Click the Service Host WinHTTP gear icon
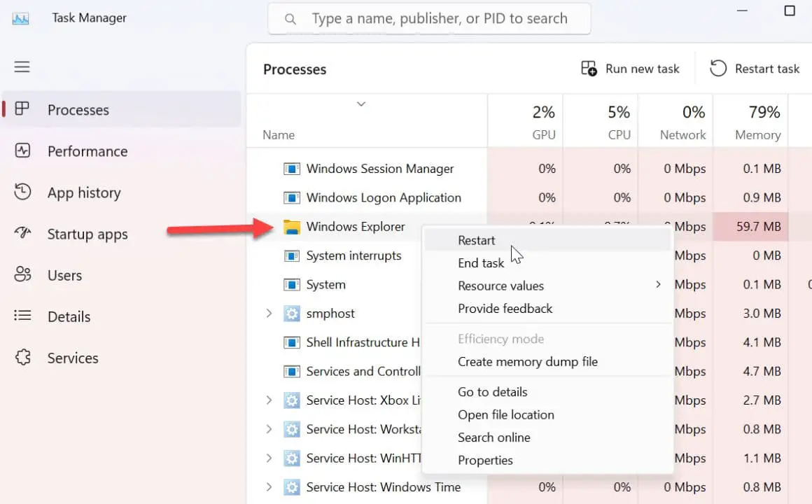The image size is (812, 504). [x=292, y=458]
